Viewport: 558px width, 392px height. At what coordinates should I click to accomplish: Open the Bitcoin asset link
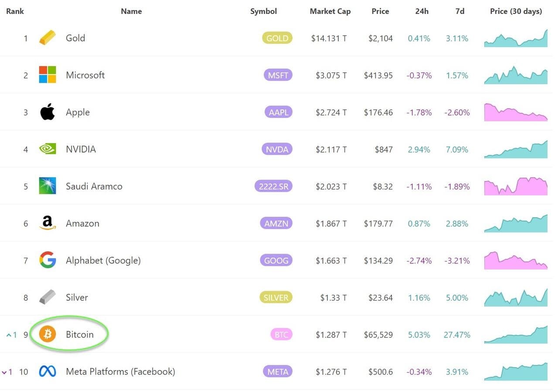[80, 334]
